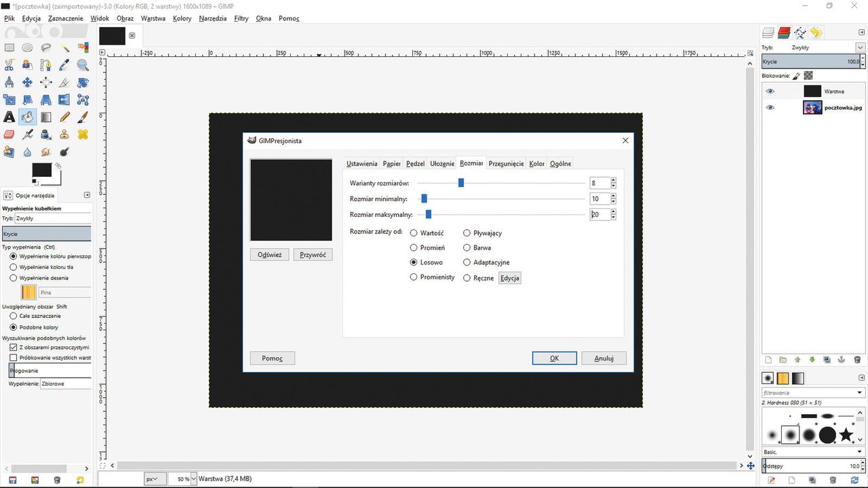
Task: Open the px unit dropdown
Action: pyautogui.click(x=154, y=479)
